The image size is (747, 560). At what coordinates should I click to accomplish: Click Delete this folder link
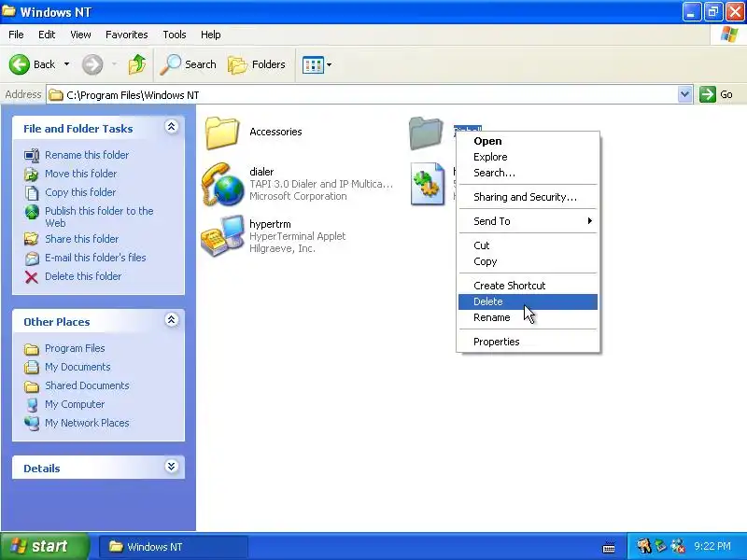(x=83, y=275)
